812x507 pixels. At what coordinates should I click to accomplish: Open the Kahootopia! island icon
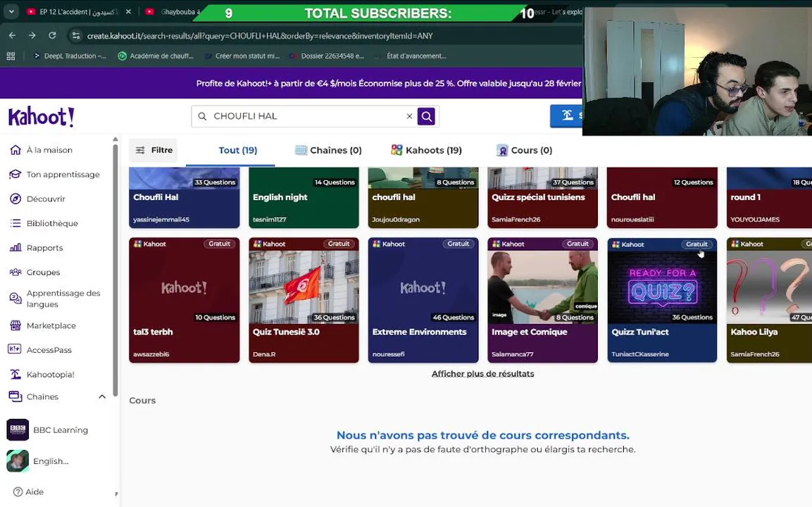click(15, 374)
